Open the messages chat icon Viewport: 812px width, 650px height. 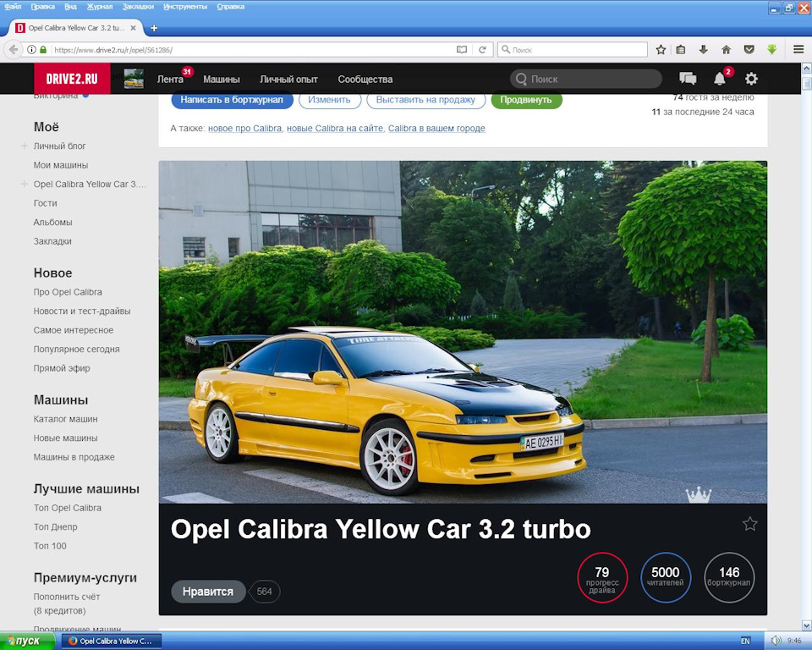pyautogui.click(x=688, y=79)
